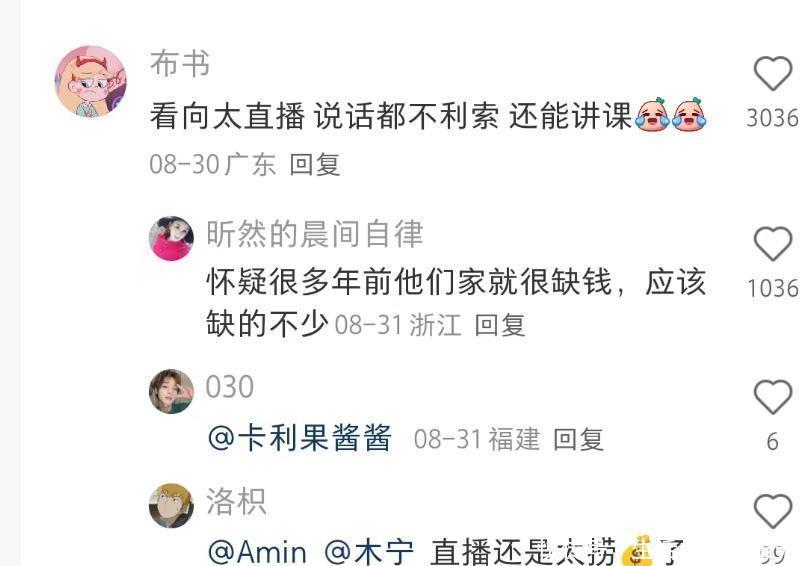Reply to the 08-31 浙江 comment
The width and height of the screenshot is (804, 566).
(x=499, y=326)
